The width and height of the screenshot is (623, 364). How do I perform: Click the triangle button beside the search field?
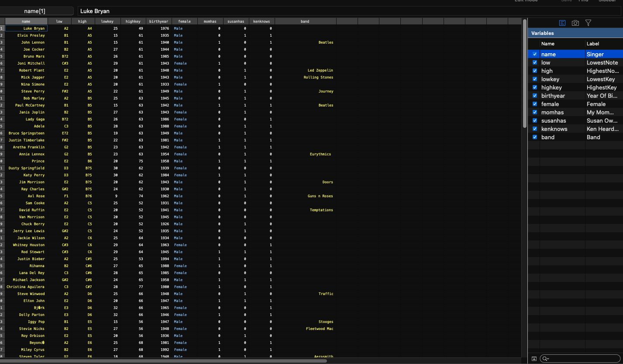pyautogui.click(x=534, y=359)
